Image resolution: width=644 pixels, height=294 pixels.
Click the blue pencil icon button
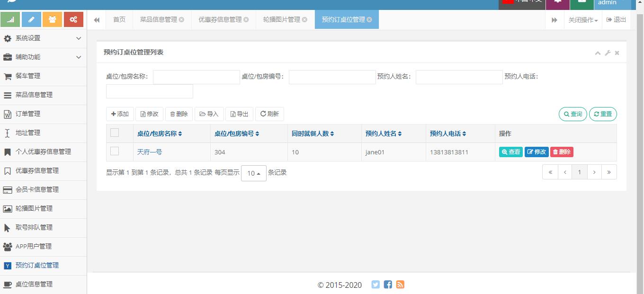click(x=31, y=19)
